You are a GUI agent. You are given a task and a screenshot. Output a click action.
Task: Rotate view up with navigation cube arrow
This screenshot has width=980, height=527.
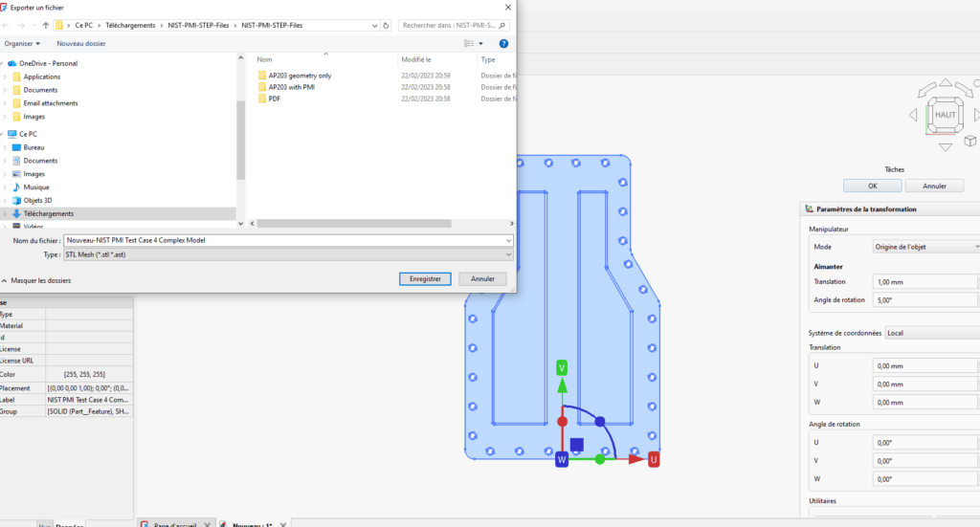pyautogui.click(x=946, y=82)
